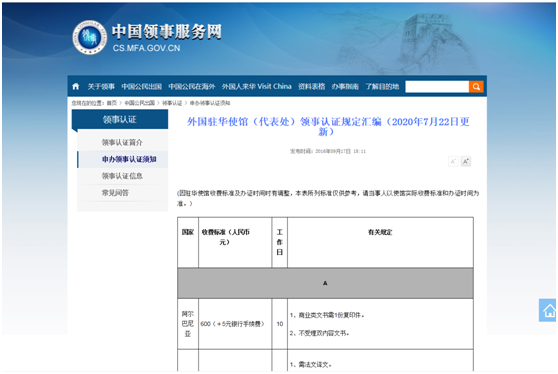Select 领事认证信息 in sidebar
The height and width of the screenshot is (374, 558).
[x=122, y=176]
